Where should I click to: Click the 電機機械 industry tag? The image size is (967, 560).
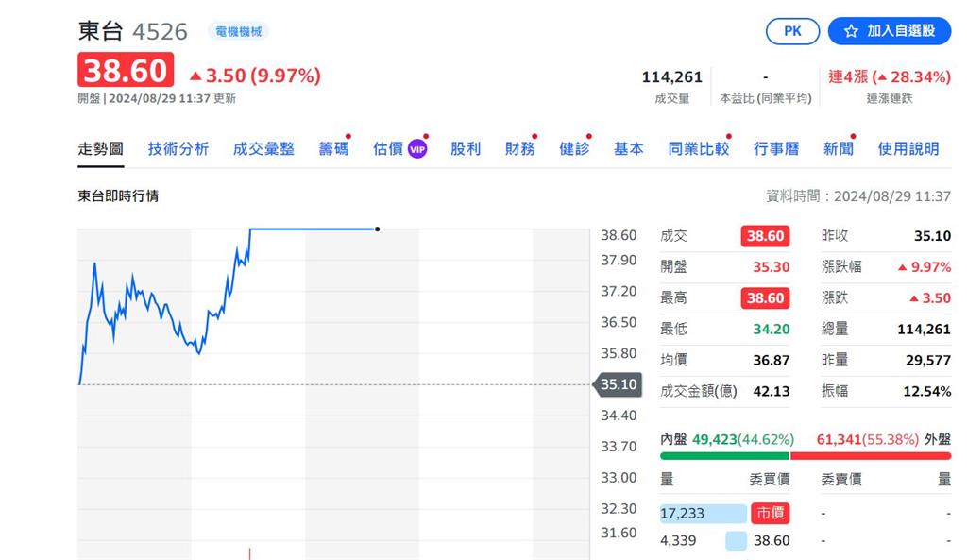(238, 31)
